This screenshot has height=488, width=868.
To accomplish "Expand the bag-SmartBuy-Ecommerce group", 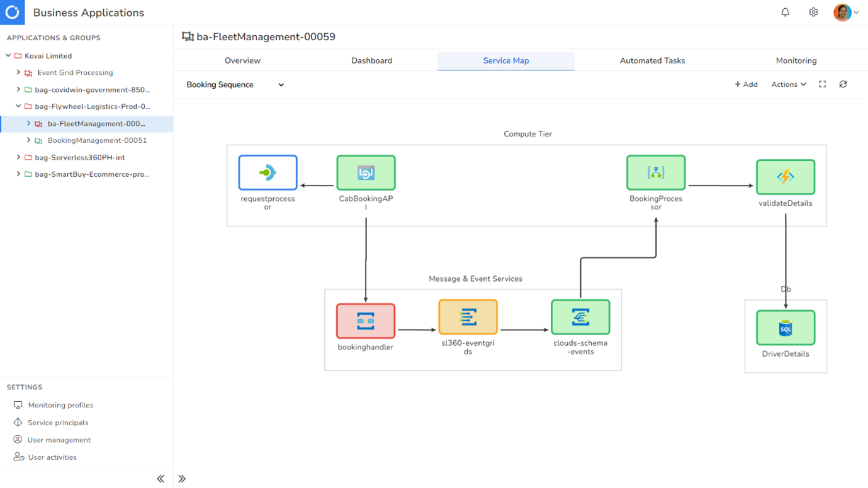I will 18,174.
